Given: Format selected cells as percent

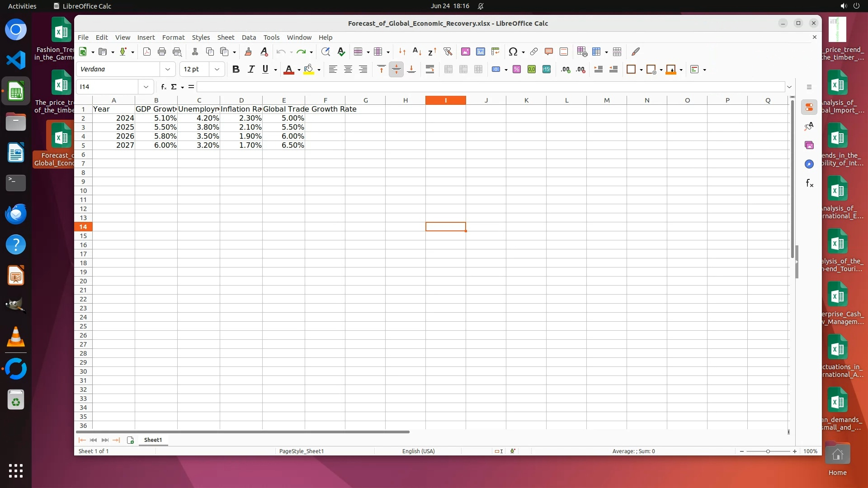Looking at the screenshot, I should (x=517, y=70).
